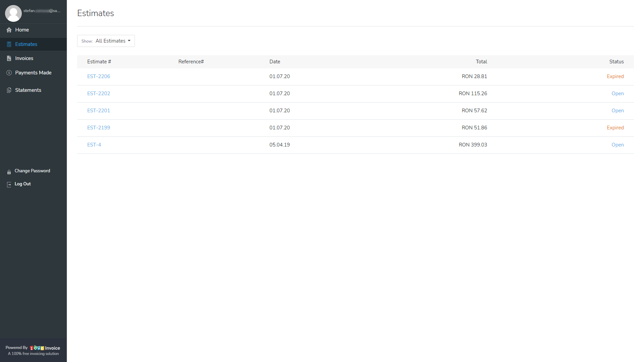644x362 pixels.
Task: Click the Zoho Invoice logo at bottom
Action: pyautogui.click(x=38, y=348)
